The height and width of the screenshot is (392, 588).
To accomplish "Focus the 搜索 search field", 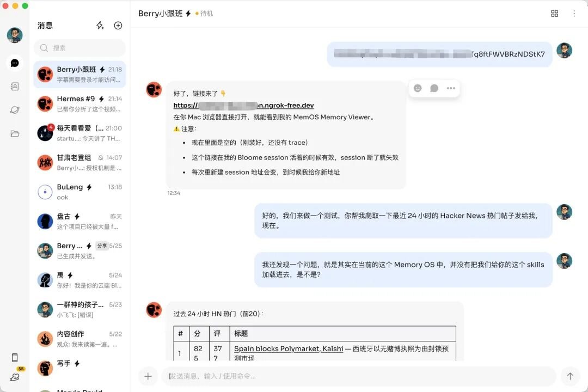I will (79, 48).
